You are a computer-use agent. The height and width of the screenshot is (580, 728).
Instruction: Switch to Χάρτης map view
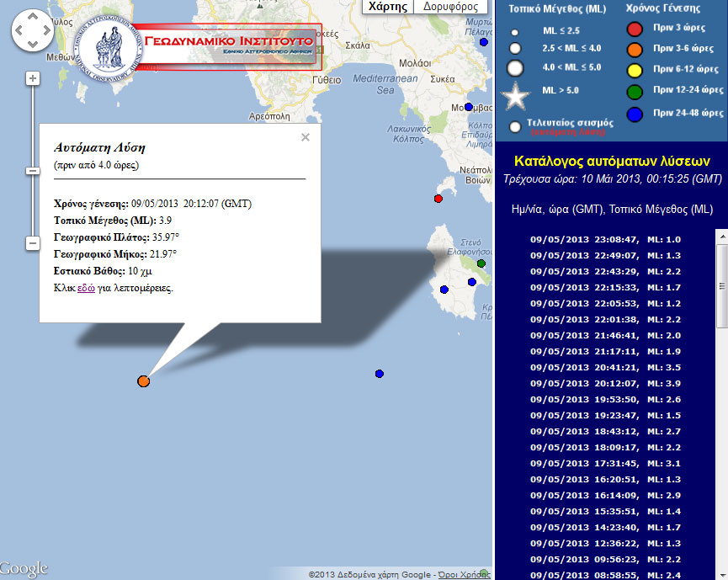point(388,7)
